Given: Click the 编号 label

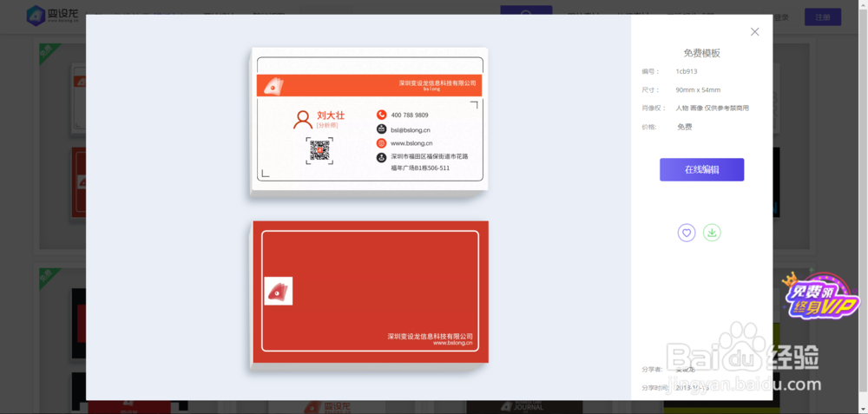Looking at the screenshot, I should (650, 71).
